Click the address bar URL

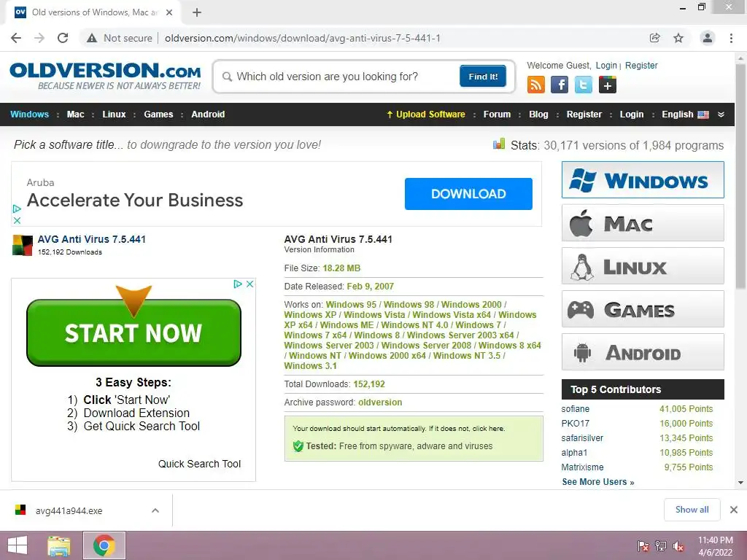tap(303, 38)
